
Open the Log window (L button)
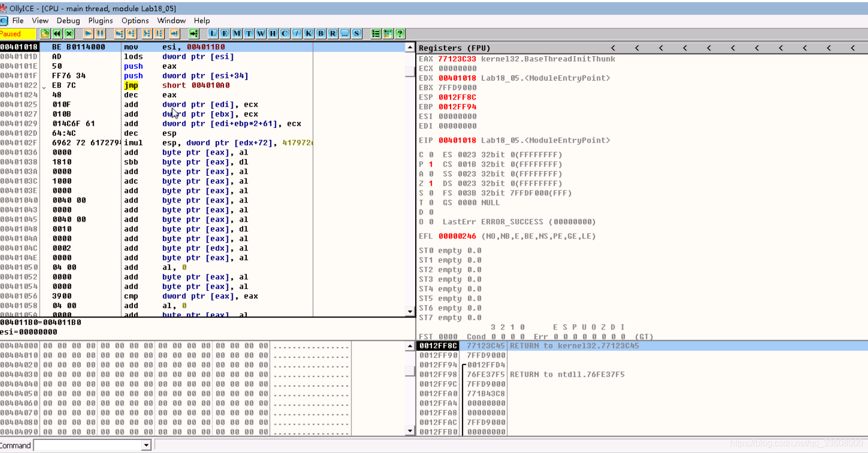213,34
